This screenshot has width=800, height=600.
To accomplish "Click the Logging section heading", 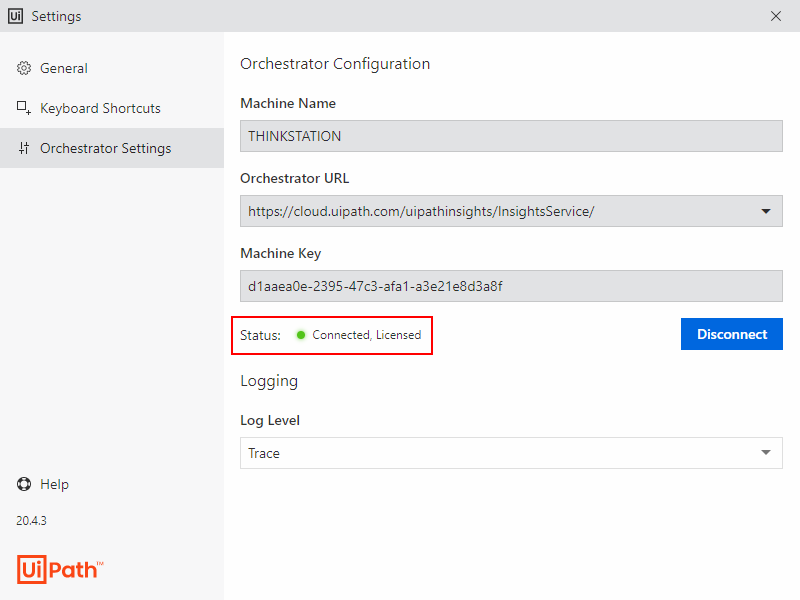I will point(269,382).
